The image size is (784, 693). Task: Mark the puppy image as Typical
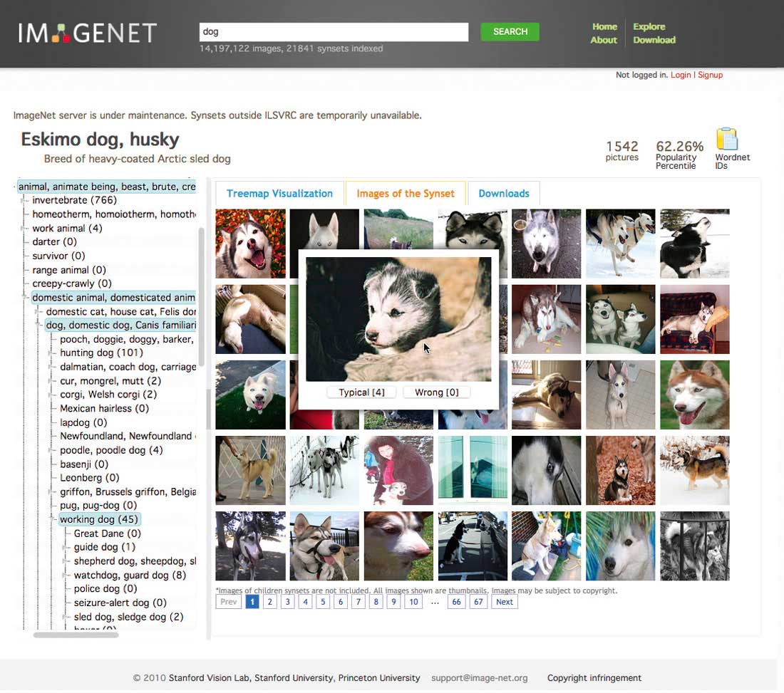361,392
